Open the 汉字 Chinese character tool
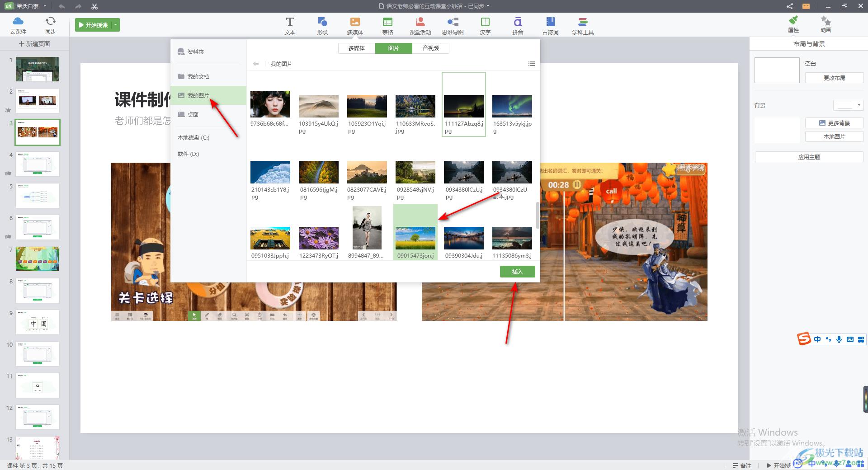 coord(485,26)
